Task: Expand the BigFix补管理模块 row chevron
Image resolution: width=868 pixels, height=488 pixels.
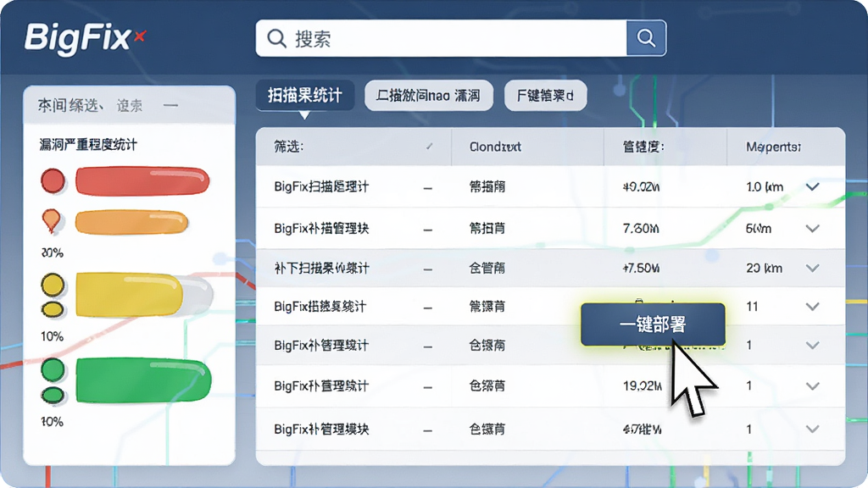Action: click(812, 429)
